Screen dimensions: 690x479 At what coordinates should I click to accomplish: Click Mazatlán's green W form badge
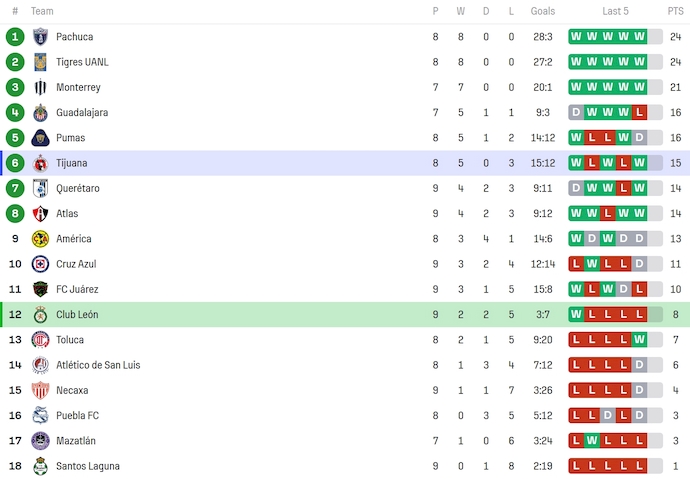[x=592, y=441]
